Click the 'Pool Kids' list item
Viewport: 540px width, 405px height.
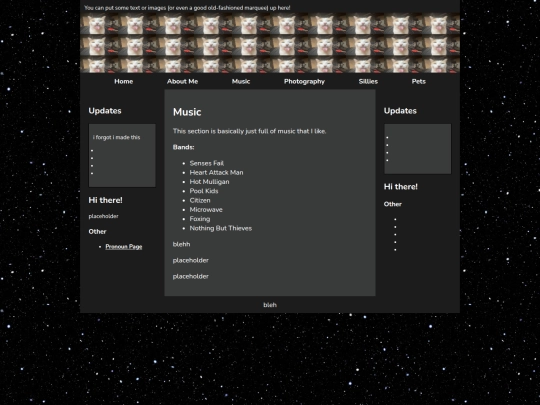tap(204, 191)
